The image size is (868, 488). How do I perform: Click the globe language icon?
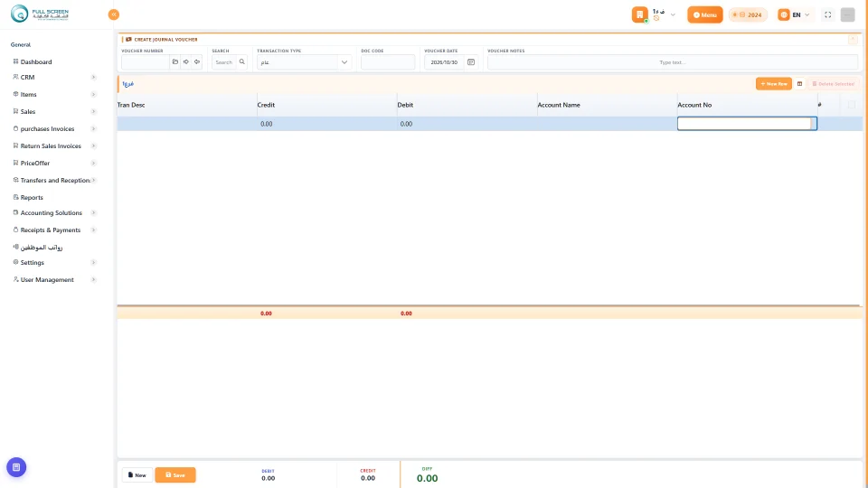pyautogui.click(x=783, y=15)
